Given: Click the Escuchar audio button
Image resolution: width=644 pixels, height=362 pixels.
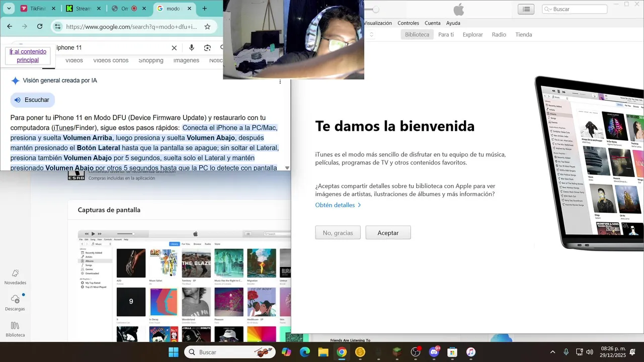Looking at the screenshot, I should click(x=32, y=100).
